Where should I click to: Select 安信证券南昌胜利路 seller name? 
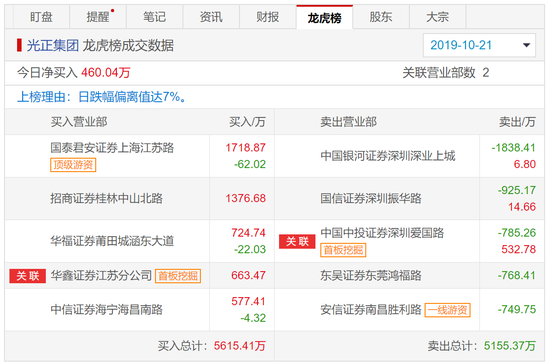pos(370,310)
